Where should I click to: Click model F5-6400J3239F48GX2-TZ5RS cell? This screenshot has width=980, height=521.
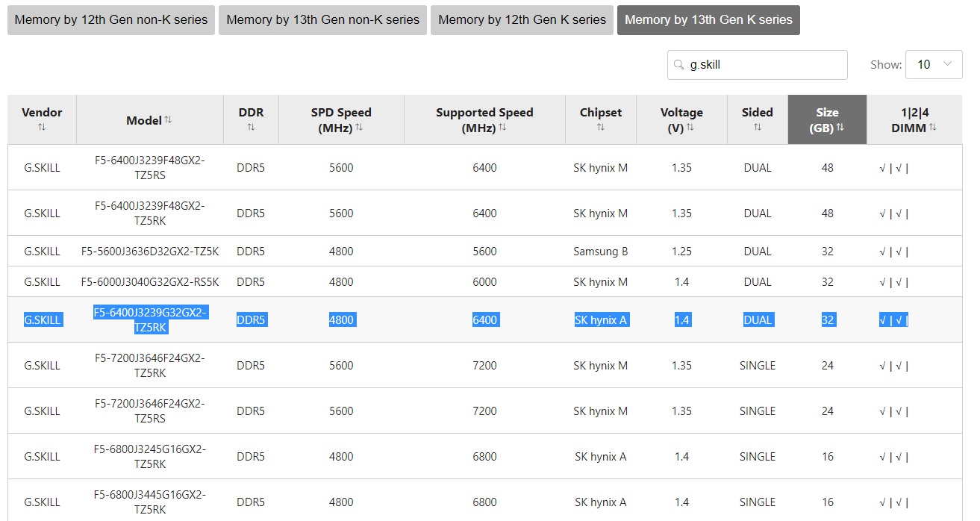(x=149, y=167)
